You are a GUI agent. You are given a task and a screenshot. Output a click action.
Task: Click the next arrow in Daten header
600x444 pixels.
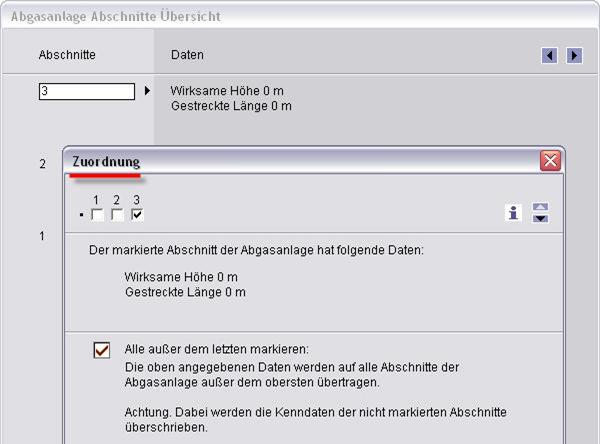pyautogui.click(x=574, y=56)
